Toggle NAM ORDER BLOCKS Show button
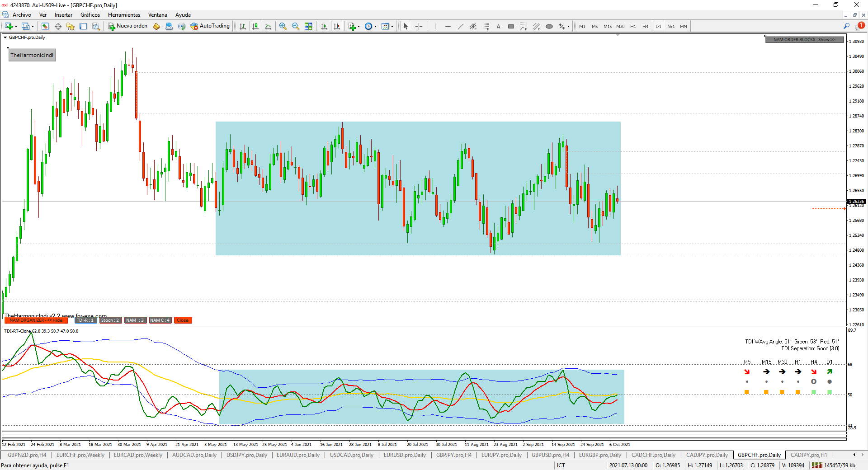The height and width of the screenshot is (470, 868). (x=804, y=40)
